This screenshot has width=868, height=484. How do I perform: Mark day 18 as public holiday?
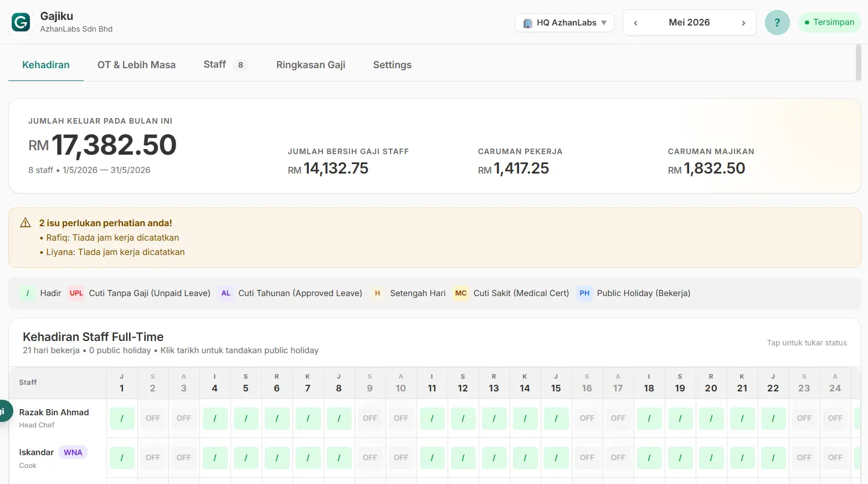click(x=649, y=383)
